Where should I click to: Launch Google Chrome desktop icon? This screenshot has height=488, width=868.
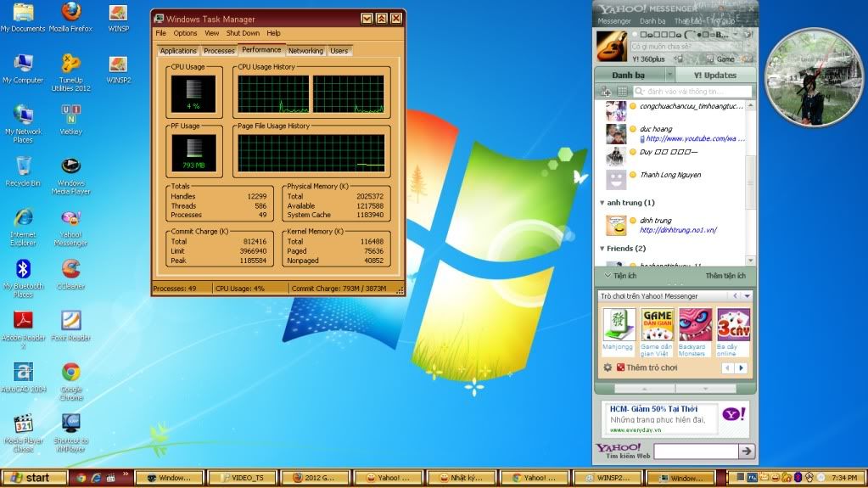click(x=71, y=382)
